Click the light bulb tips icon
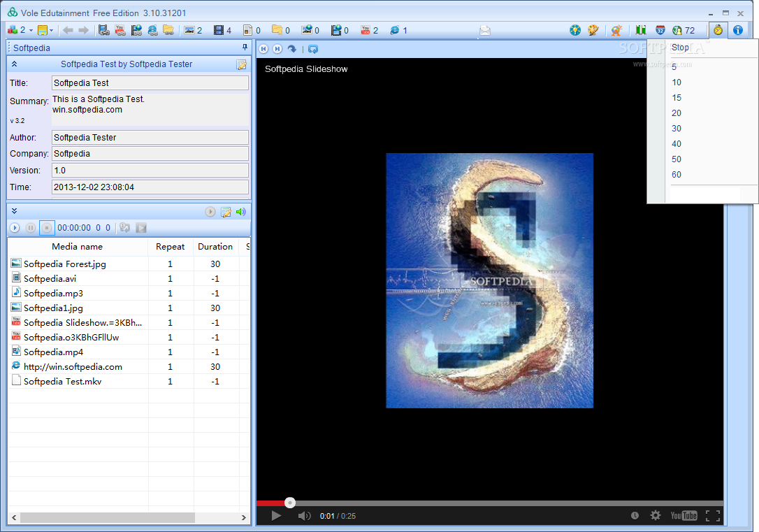Viewport: 759px width, 532px height. pyautogui.click(x=575, y=30)
